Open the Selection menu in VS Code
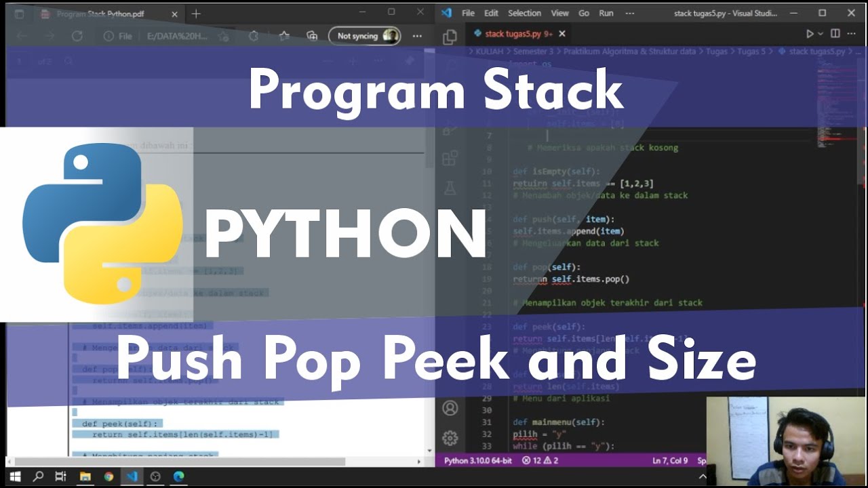868x488 pixels. [x=524, y=13]
